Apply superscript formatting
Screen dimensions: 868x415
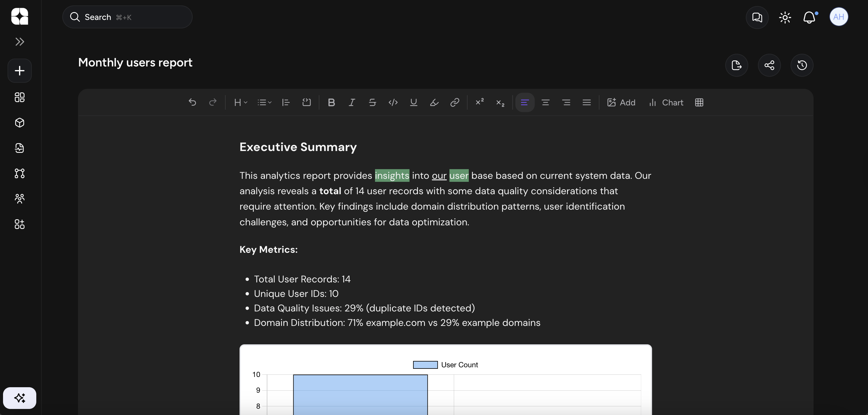[479, 102]
